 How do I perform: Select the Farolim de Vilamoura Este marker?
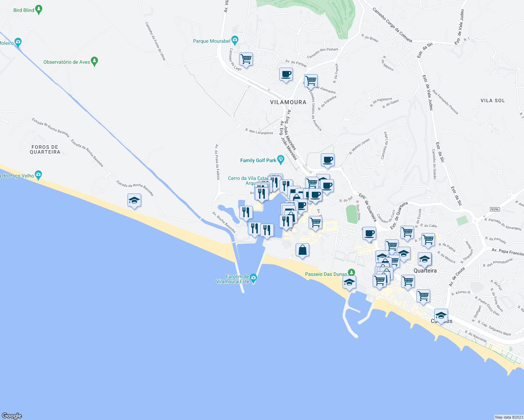click(x=254, y=279)
